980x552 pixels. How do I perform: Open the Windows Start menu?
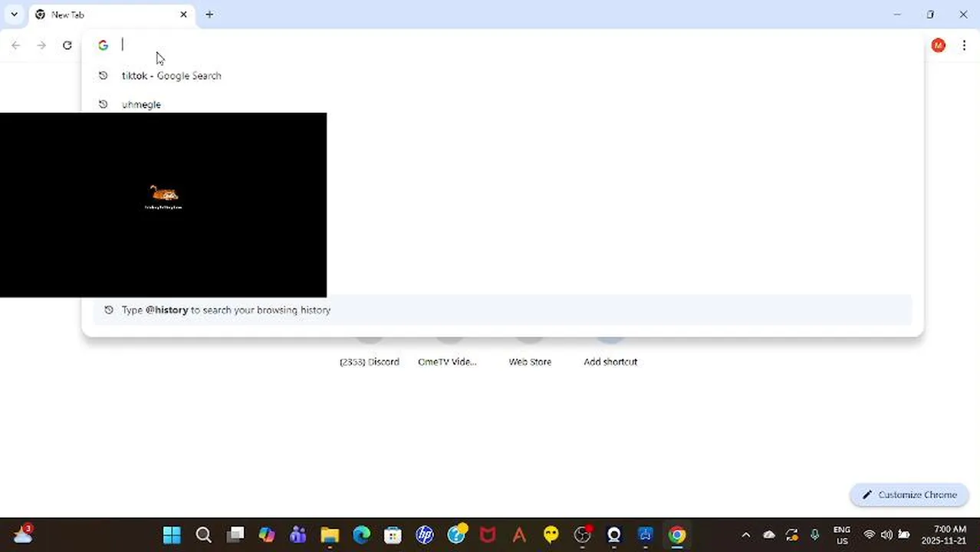[x=172, y=534]
